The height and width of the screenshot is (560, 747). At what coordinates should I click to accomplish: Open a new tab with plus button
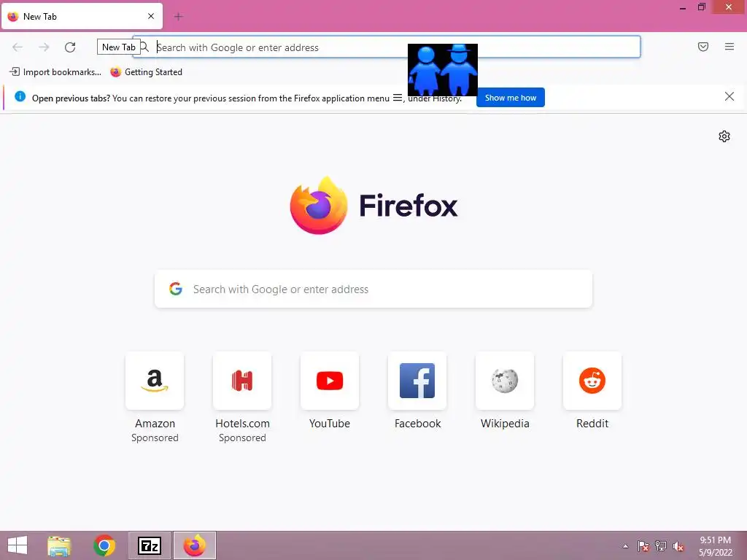[x=178, y=17]
